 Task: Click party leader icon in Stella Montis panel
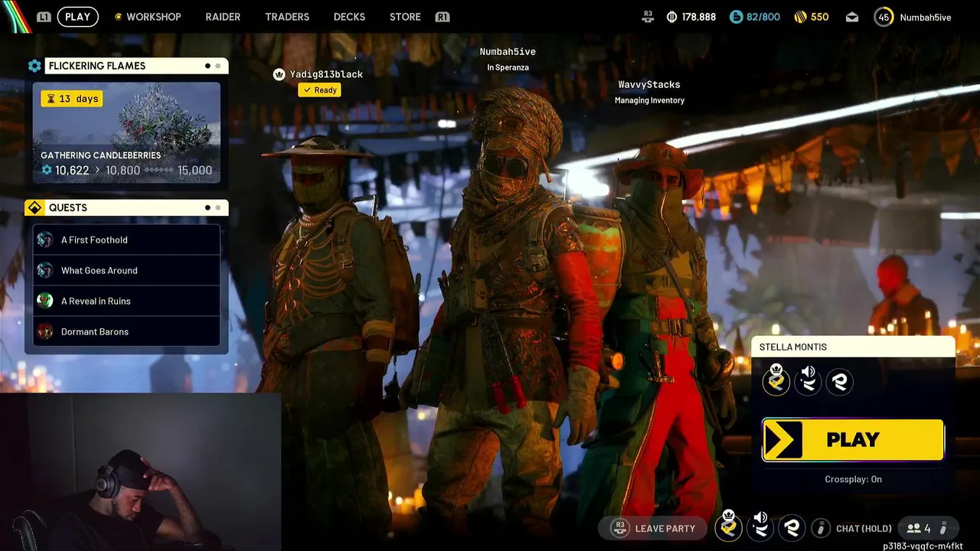click(x=776, y=380)
